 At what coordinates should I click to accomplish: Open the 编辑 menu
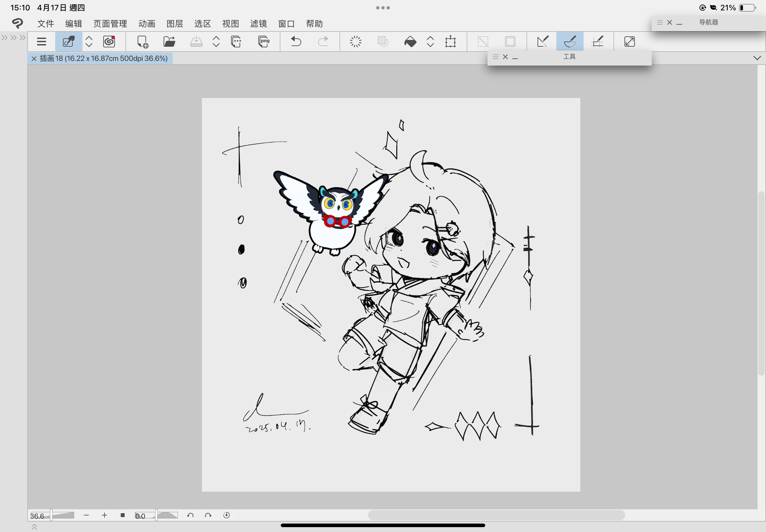pos(74,24)
